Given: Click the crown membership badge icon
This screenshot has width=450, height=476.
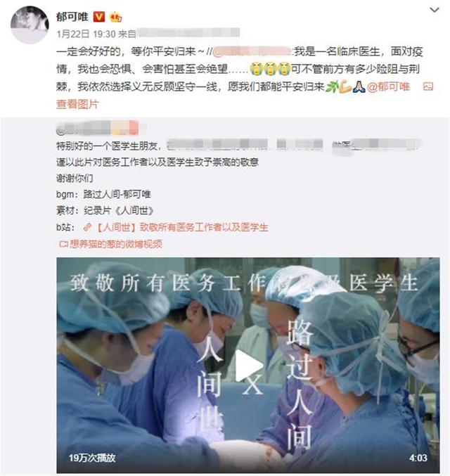Looking at the screenshot, I should 116,17.
